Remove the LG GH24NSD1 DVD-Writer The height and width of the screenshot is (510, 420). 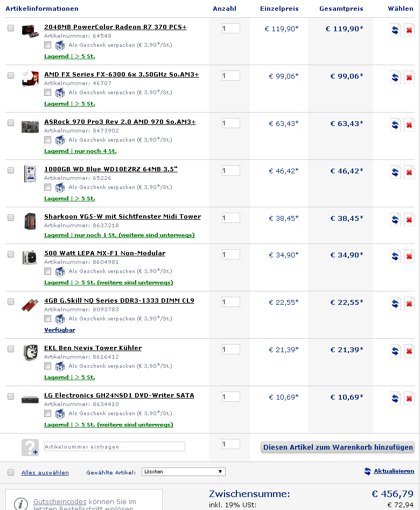[x=409, y=399]
